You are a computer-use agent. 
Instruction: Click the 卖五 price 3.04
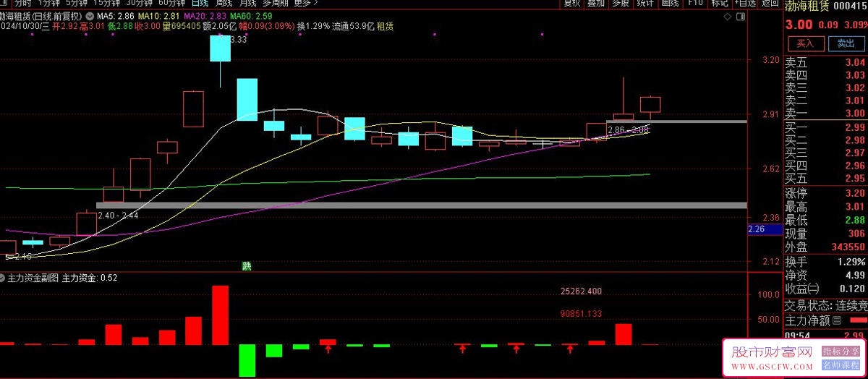pos(854,62)
